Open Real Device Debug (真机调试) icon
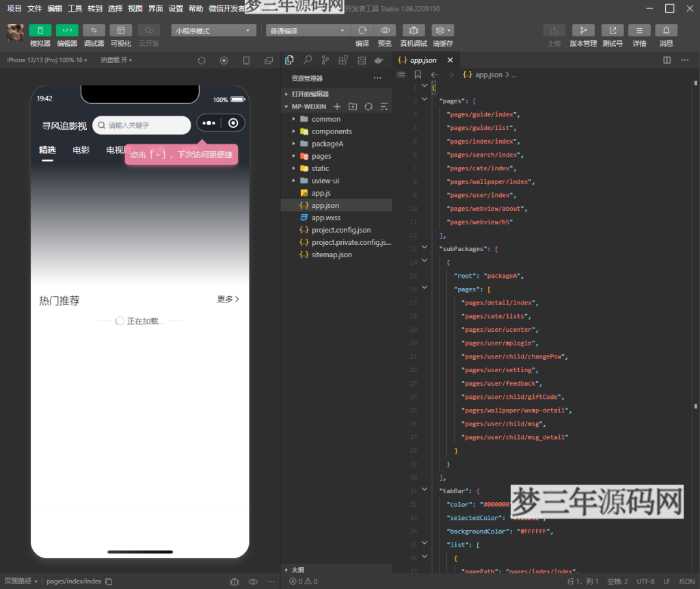Viewport: 700px width, 589px height. coord(414,31)
